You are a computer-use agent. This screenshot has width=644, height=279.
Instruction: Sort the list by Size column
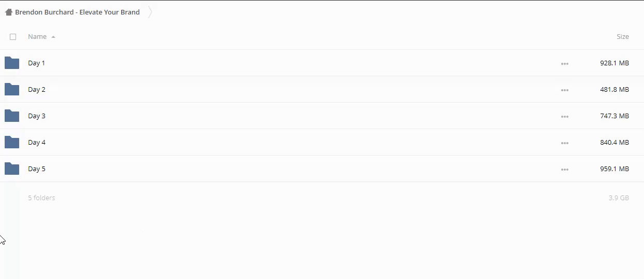tap(623, 37)
